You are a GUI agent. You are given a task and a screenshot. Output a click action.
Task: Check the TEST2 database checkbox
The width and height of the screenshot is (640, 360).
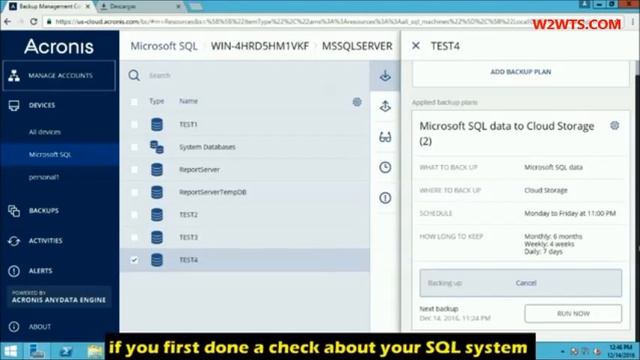(134, 215)
